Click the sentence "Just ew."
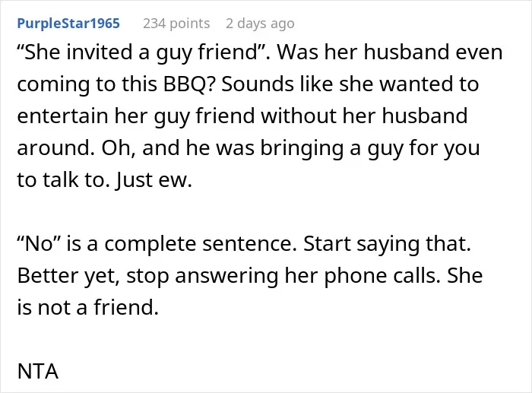 click(154, 180)
